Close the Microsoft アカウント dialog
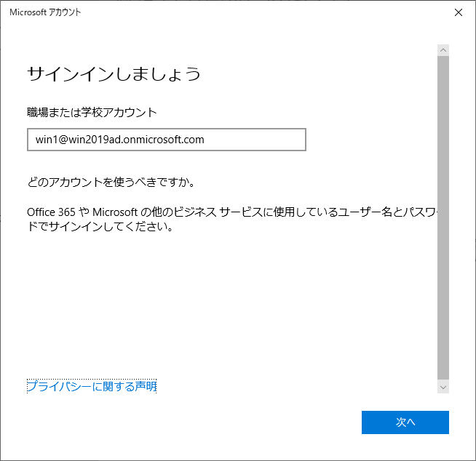Image resolution: width=476 pixels, height=461 pixels. click(x=458, y=12)
